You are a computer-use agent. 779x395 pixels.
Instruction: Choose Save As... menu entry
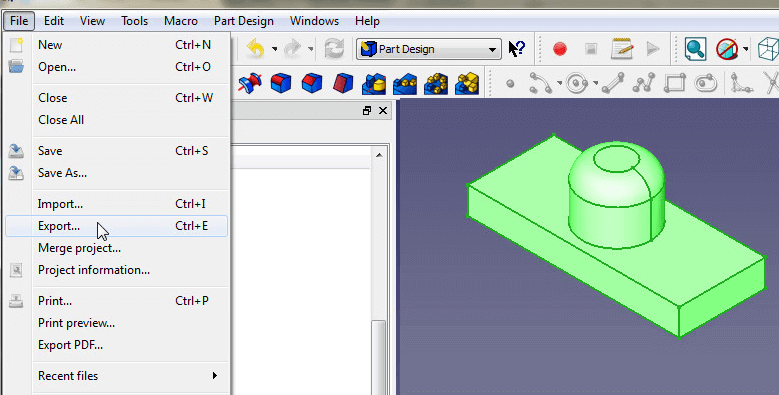[x=116, y=172]
